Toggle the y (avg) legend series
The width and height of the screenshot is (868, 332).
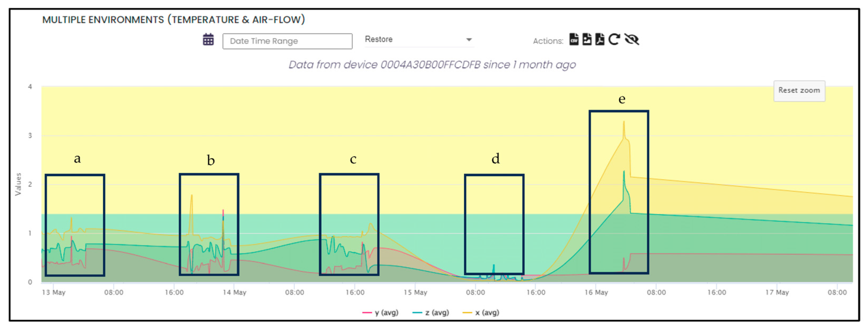(x=386, y=312)
